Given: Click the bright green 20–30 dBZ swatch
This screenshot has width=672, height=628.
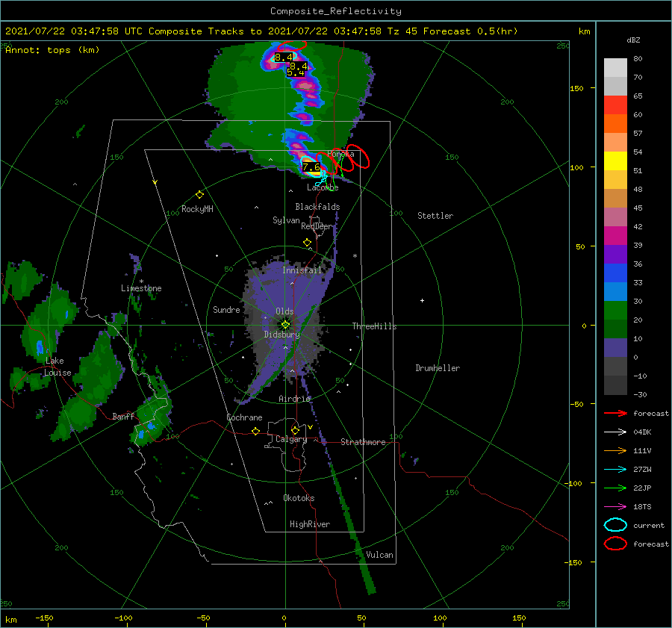Looking at the screenshot, I should pos(615,311).
